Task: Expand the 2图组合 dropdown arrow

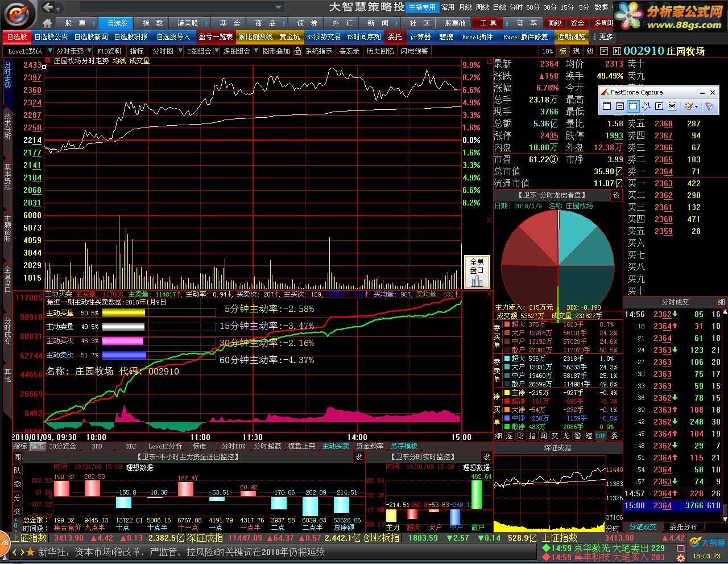Action: 216,51
